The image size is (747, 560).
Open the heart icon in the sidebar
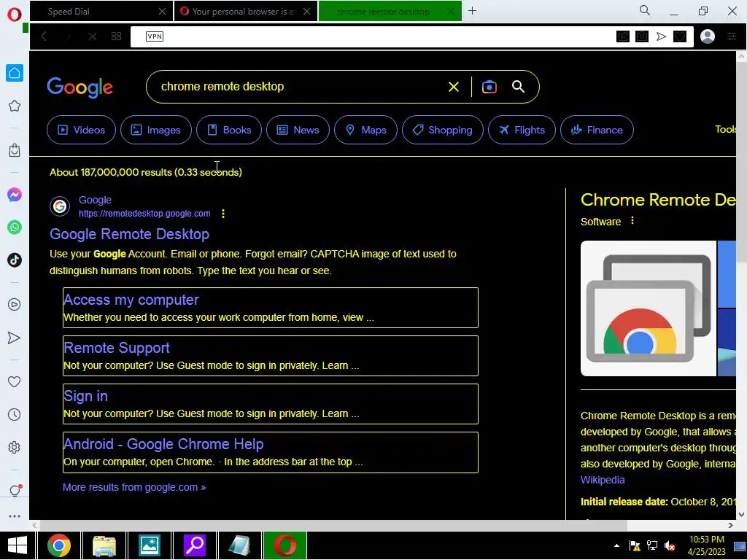tap(15, 381)
